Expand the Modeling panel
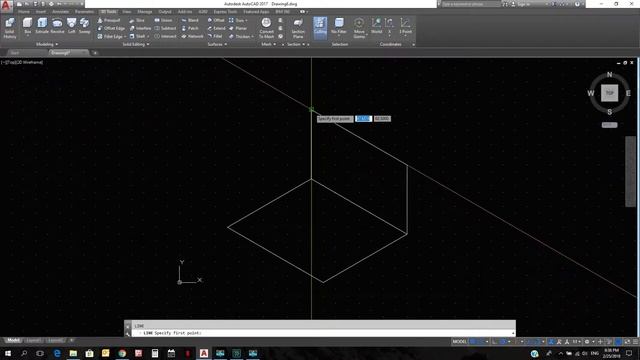This screenshot has width=640, height=360. tap(47, 44)
